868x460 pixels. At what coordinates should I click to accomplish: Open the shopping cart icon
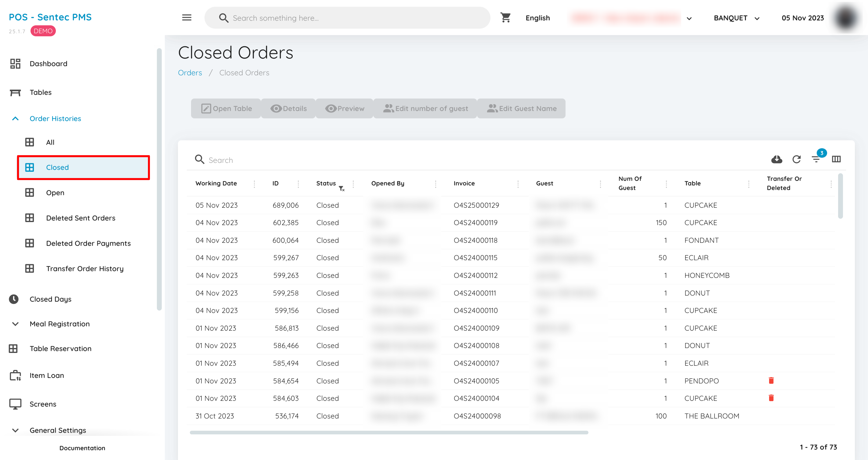tap(505, 17)
